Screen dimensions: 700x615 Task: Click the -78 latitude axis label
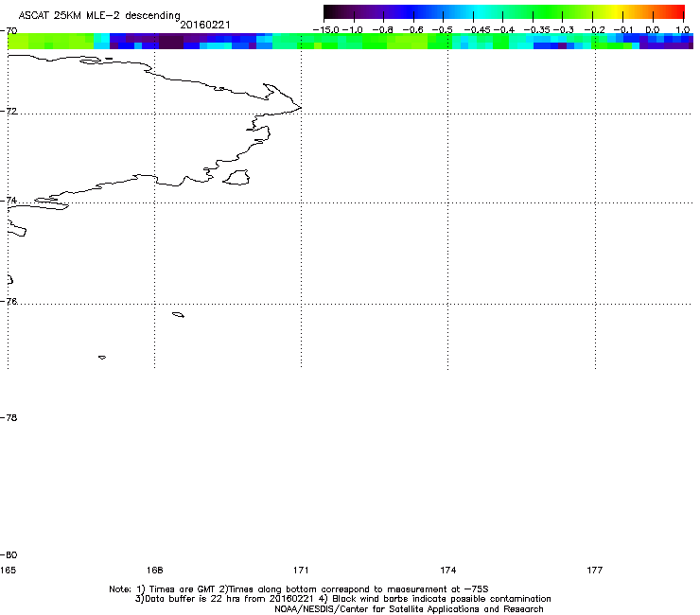click(9, 417)
